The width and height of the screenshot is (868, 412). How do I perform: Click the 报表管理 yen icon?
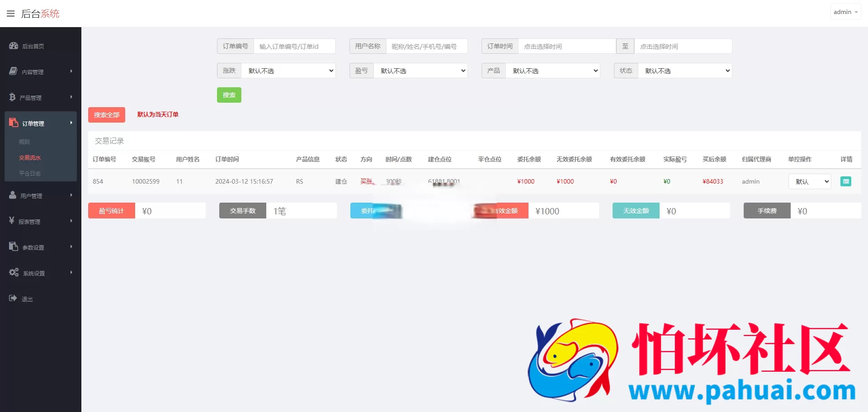(x=12, y=221)
